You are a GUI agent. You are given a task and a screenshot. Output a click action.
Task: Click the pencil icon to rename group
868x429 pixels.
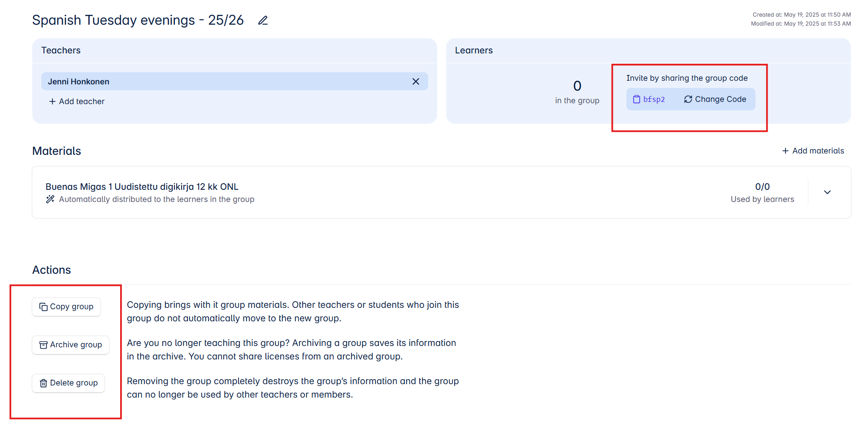[263, 21]
